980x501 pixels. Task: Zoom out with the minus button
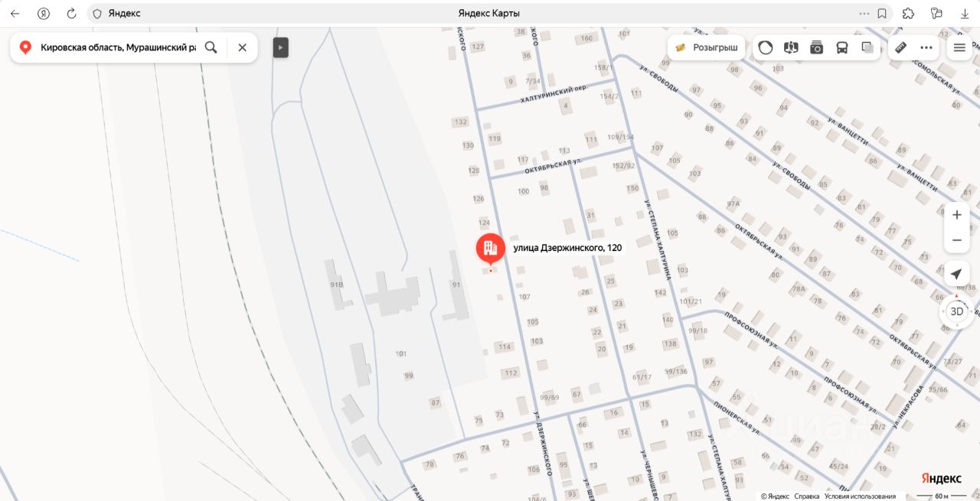click(956, 240)
